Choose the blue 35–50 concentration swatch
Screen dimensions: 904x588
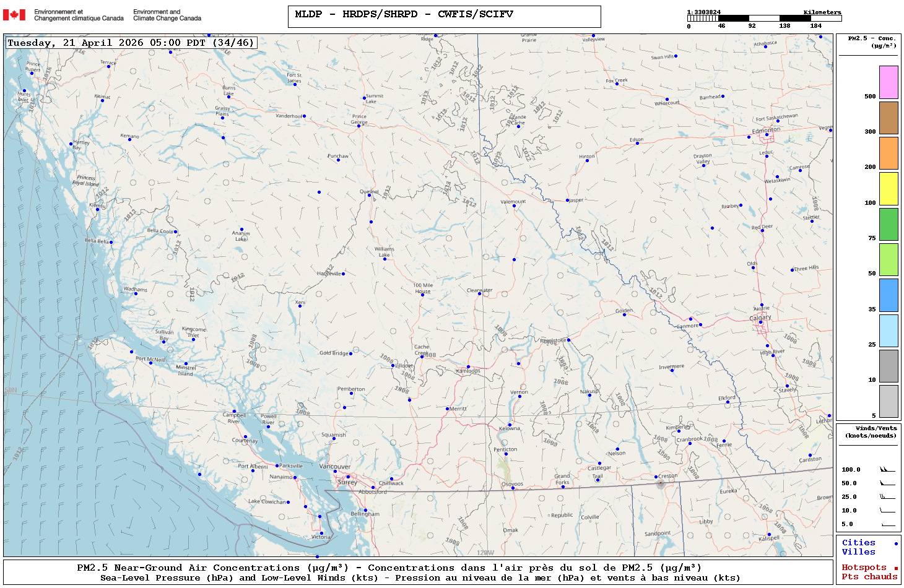pos(889,295)
